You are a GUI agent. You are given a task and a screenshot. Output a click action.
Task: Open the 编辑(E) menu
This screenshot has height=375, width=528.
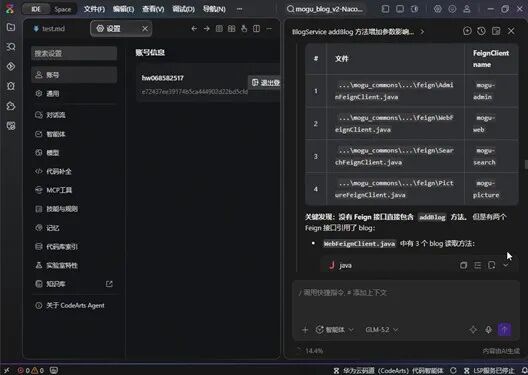click(x=123, y=9)
